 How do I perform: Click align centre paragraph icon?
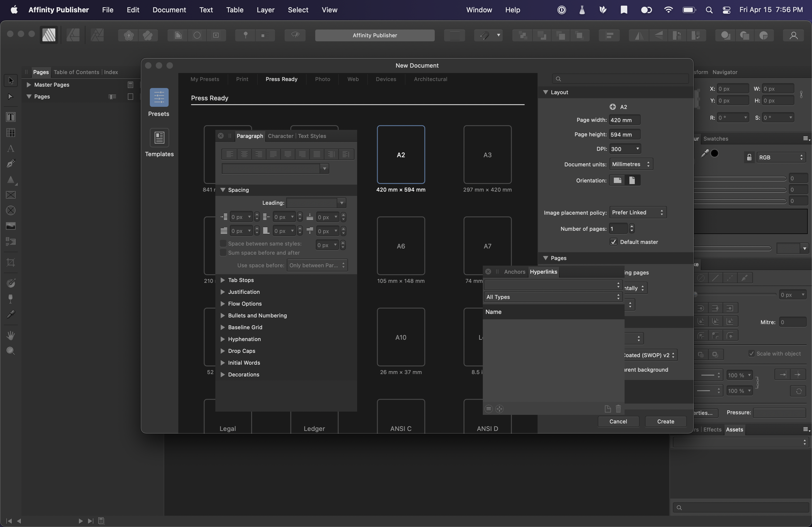point(244,154)
